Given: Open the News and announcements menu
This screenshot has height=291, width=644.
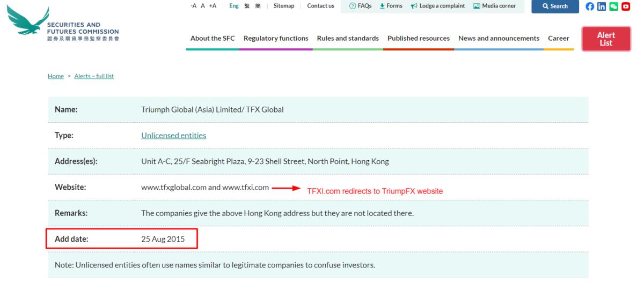Looking at the screenshot, I should point(499,39).
